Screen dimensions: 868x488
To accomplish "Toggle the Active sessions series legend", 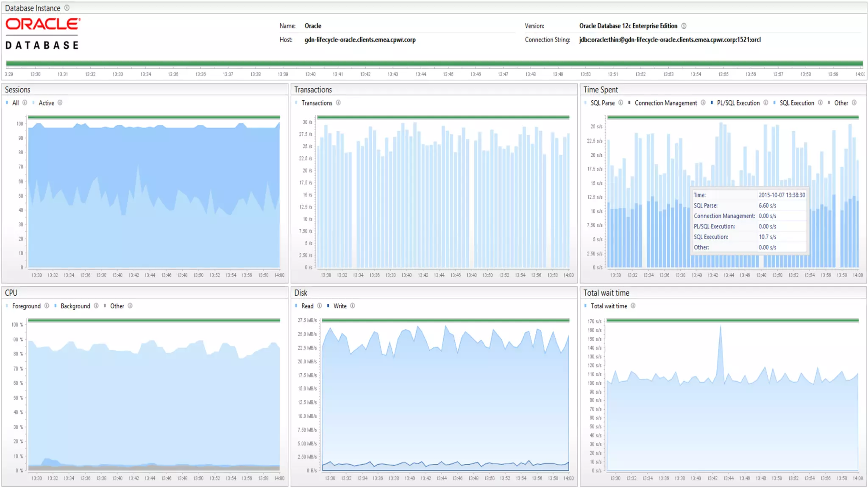I will coord(46,103).
